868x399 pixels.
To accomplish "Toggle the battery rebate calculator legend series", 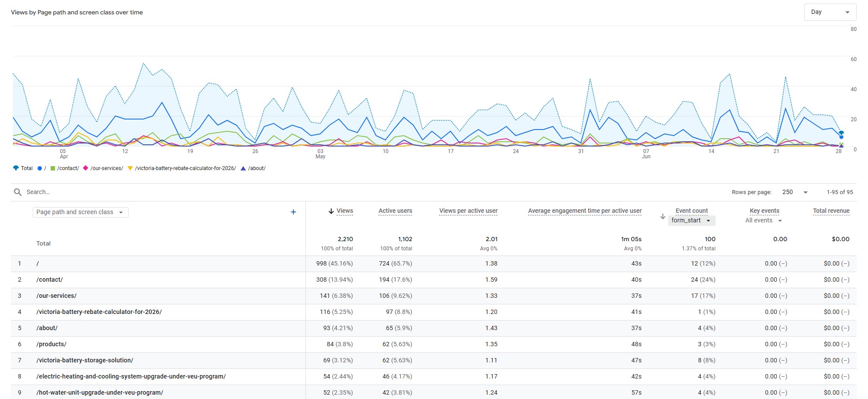I will tap(182, 168).
